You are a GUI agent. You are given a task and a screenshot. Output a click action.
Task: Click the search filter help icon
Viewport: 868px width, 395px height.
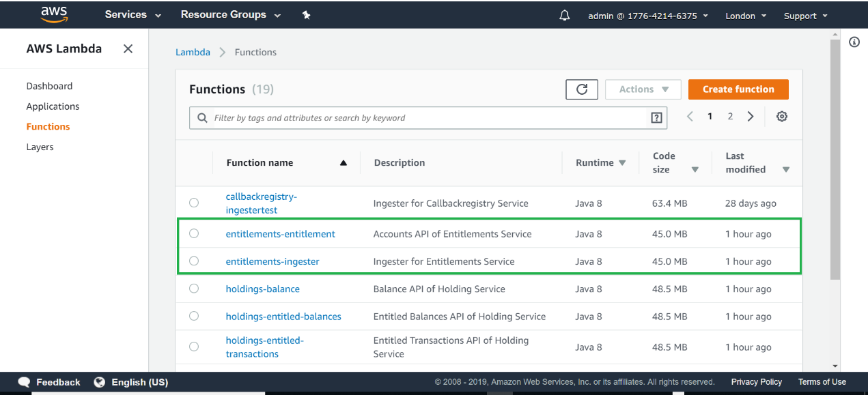pyautogui.click(x=656, y=118)
